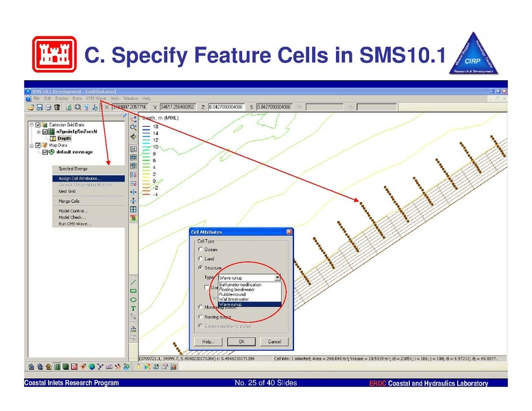532x411 pixels.
Task: Click the Save toolbar icon
Action: click(39, 107)
